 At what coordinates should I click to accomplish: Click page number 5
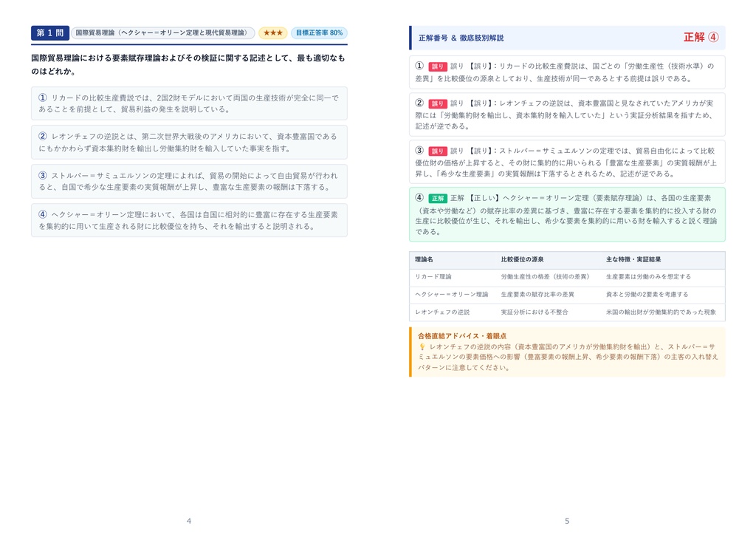pyautogui.click(x=567, y=521)
